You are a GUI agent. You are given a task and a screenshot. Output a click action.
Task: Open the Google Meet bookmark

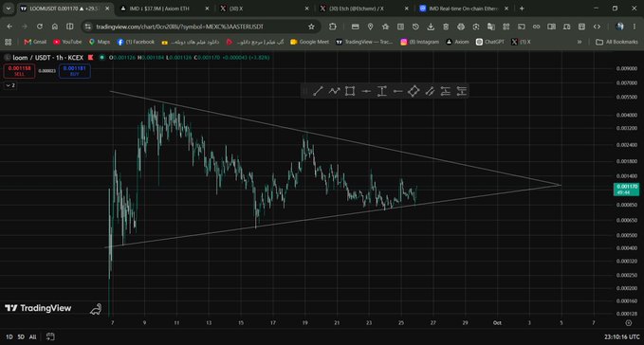pyautogui.click(x=310, y=42)
